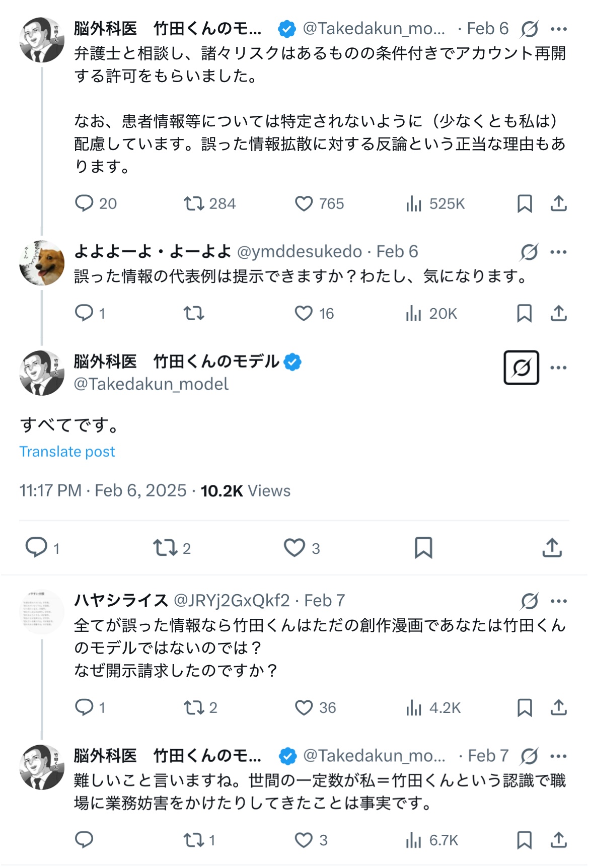Viewport: 589px width, 868px height.
Task: Open more options on ハヤシライス reply
Action: pyautogui.click(x=558, y=601)
